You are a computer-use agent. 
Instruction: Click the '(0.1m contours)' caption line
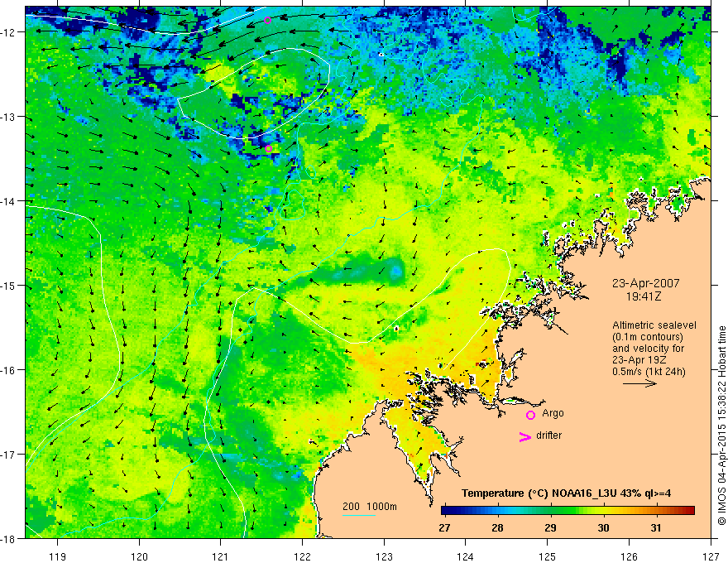coord(648,337)
